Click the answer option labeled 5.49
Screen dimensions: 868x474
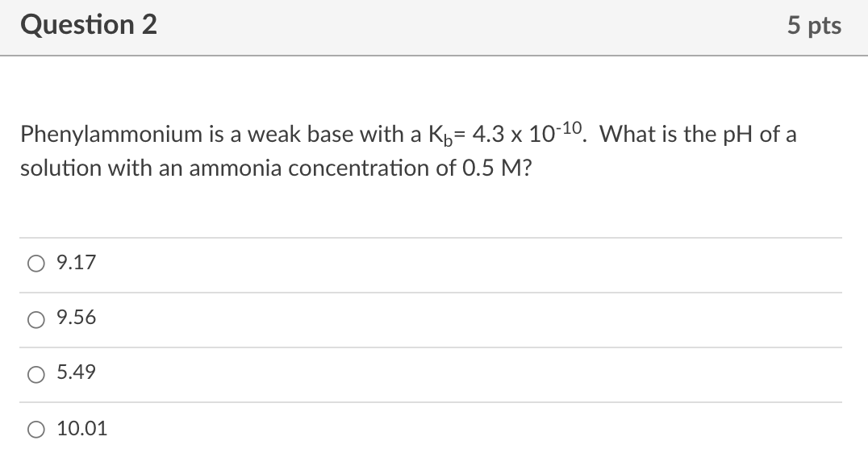pos(76,372)
